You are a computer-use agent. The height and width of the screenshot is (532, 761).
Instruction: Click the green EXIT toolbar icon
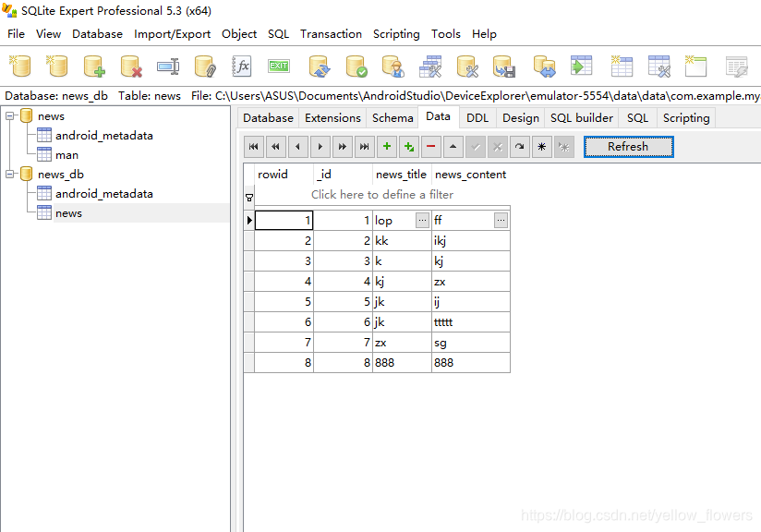279,66
